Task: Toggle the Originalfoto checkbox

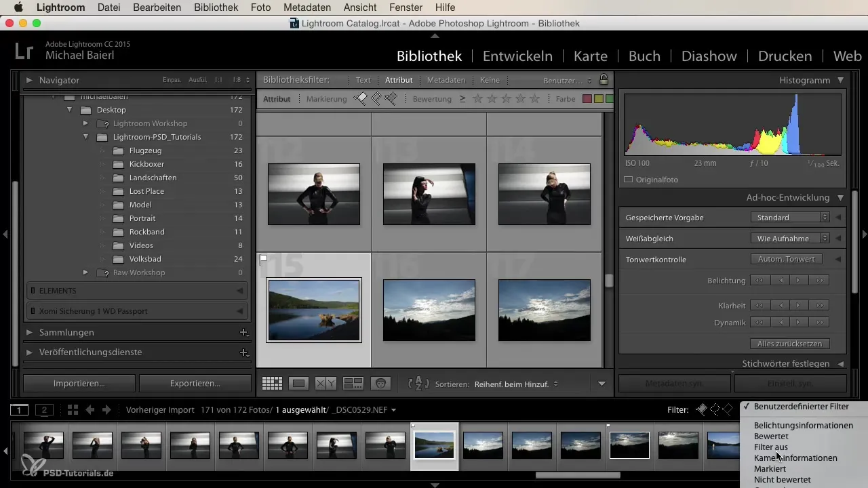Action: click(x=629, y=180)
